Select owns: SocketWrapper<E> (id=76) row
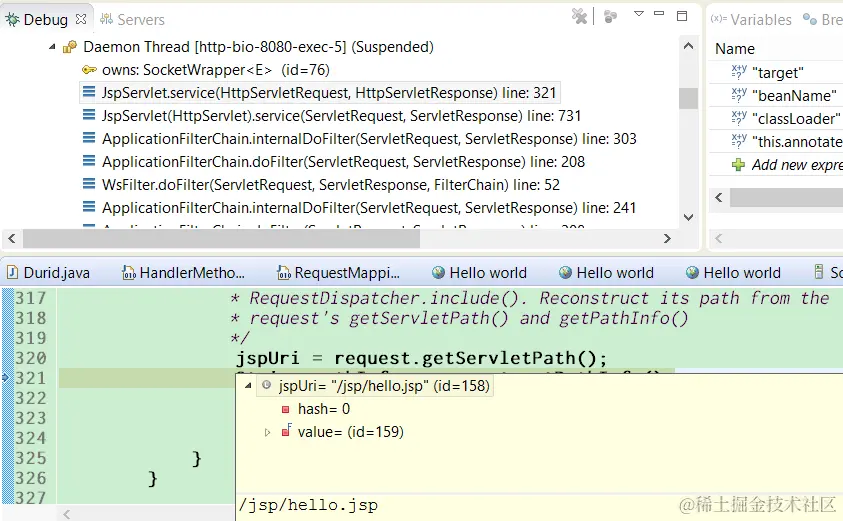The width and height of the screenshot is (843, 521). click(215, 70)
